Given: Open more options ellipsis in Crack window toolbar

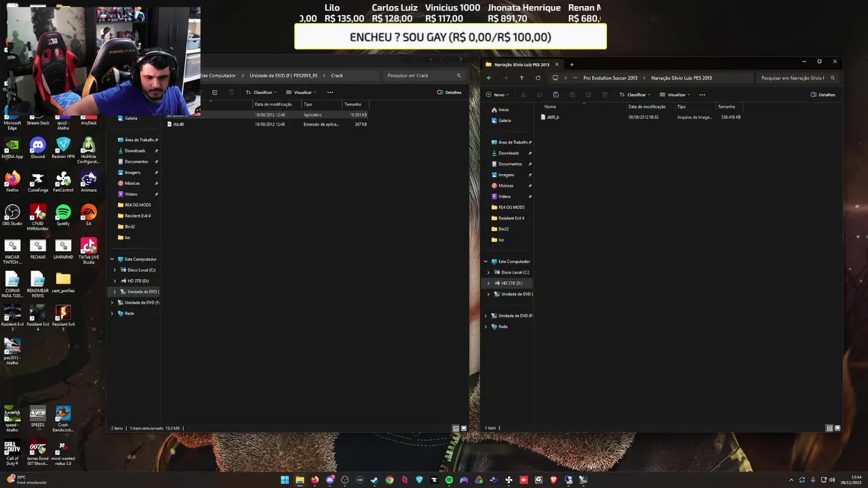Looking at the screenshot, I should pyautogui.click(x=330, y=92).
